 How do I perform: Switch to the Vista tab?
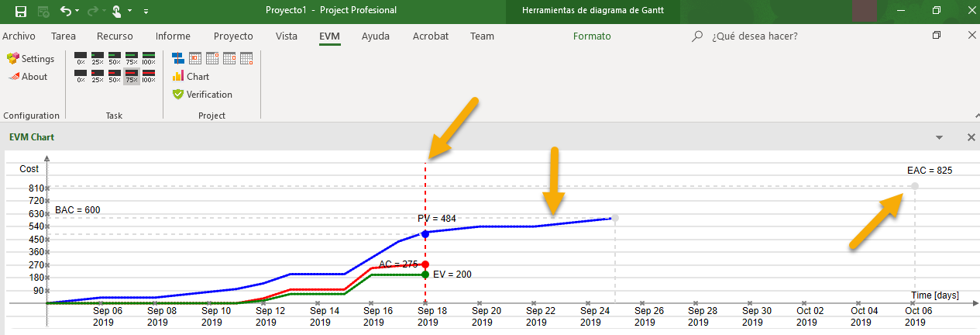pos(287,36)
